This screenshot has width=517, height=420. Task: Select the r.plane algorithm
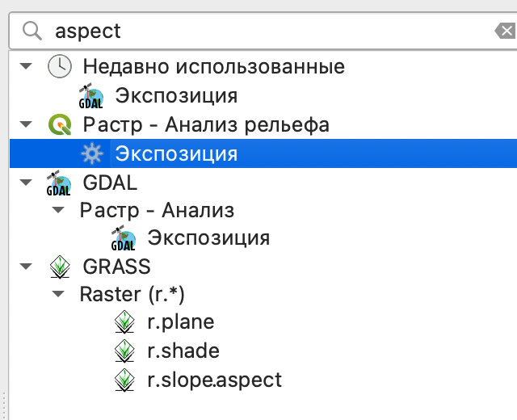click(180, 322)
